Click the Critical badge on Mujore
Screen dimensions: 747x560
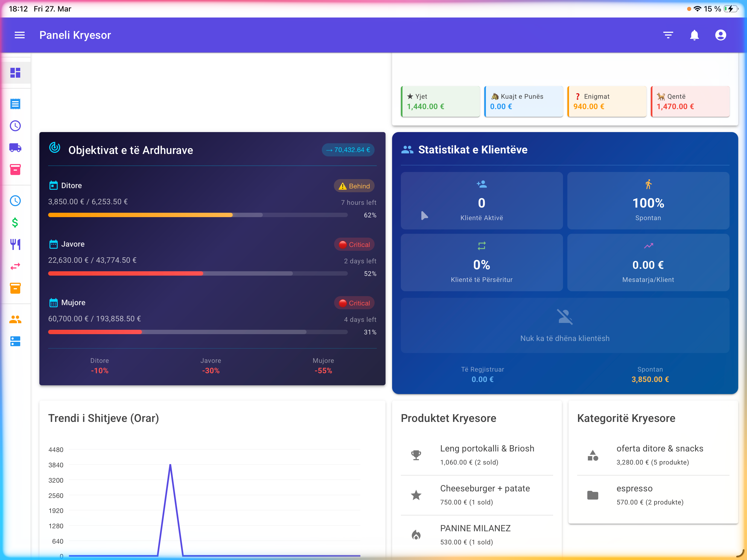(354, 303)
